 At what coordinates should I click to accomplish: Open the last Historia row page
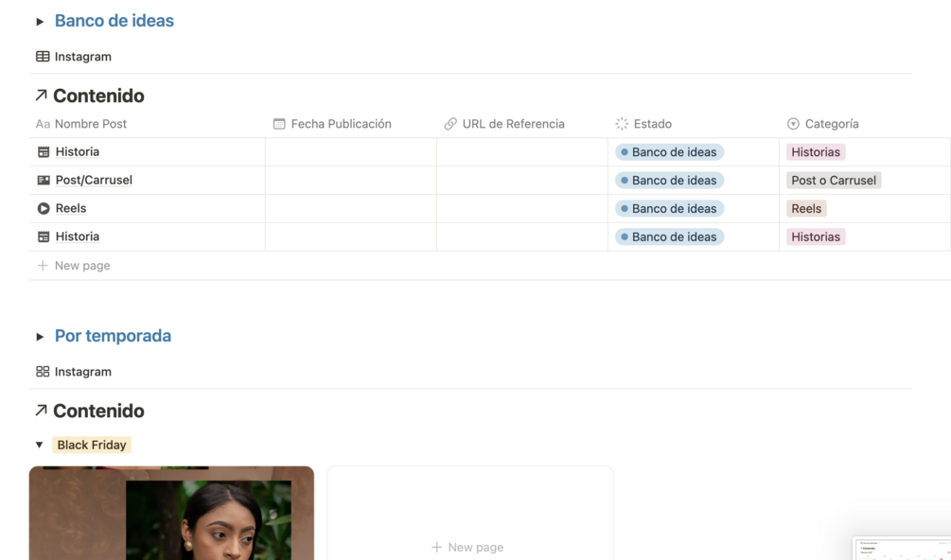click(x=77, y=236)
